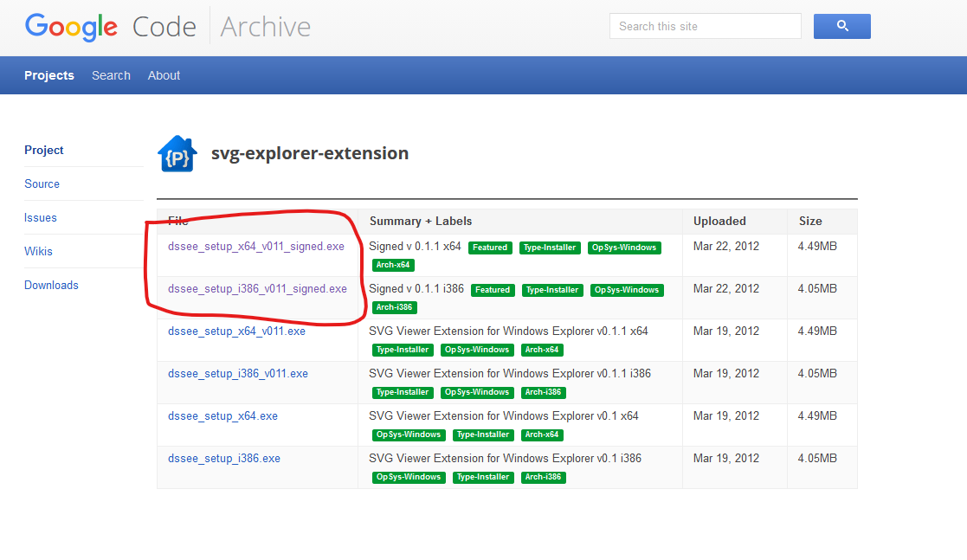This screenshot has width=967, height=560.
Task: Go to Source in the sidebar
Action: click(42, 183)
